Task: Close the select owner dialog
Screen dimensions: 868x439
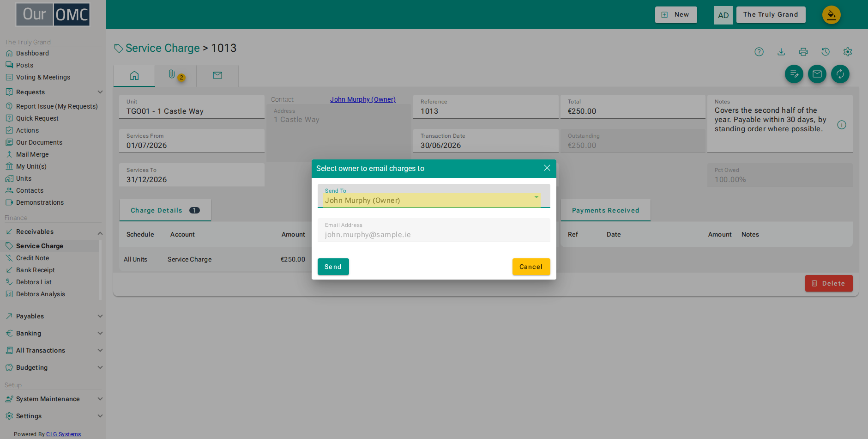Action: (x=547, y=168)
